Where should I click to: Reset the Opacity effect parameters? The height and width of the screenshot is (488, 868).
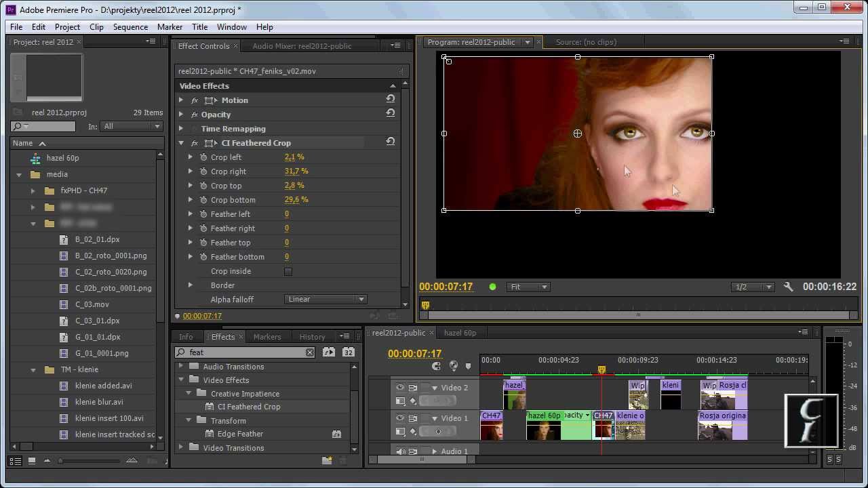click(x=391, y=113)
